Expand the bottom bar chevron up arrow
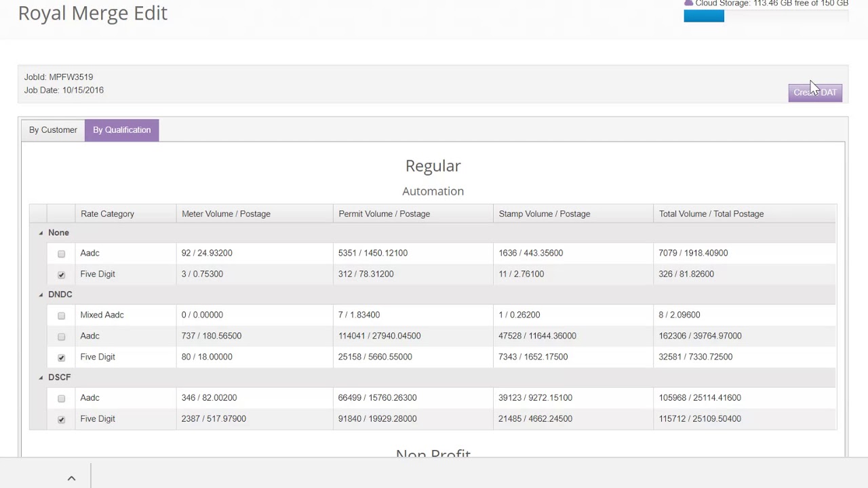 pos(71,478)
